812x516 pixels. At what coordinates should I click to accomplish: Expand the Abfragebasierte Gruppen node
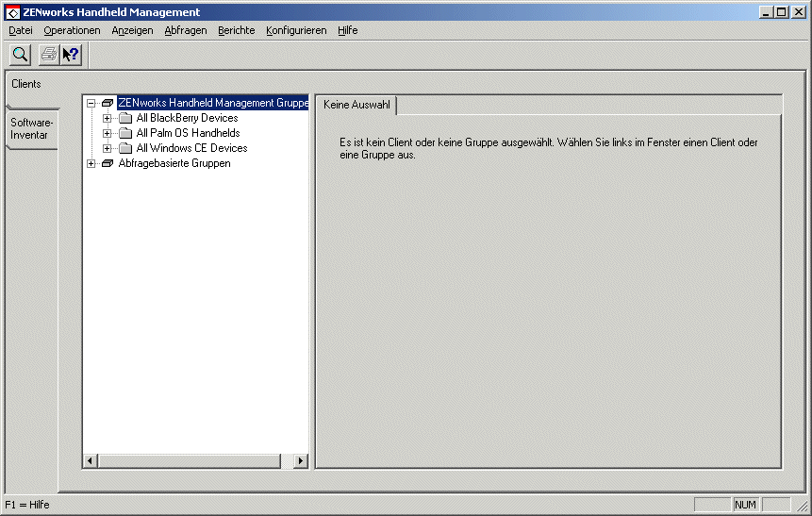(91, 163)
